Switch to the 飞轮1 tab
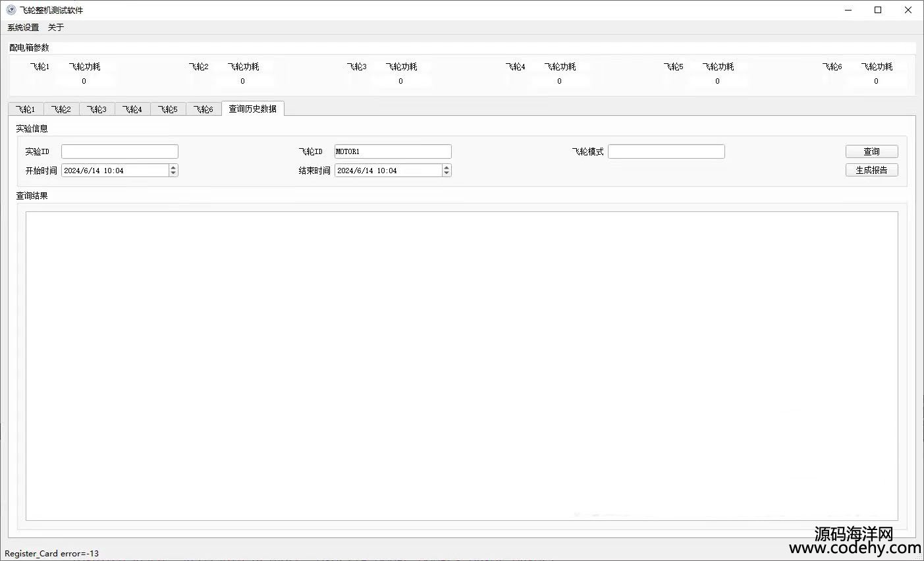The height and width of the screenshot is (561, 924). 26,109
